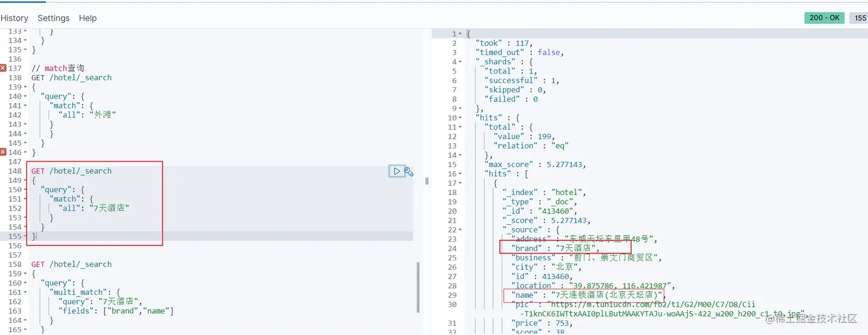
Task: Collapse the "query" block at line 150
Action: (x=25, y=190)
